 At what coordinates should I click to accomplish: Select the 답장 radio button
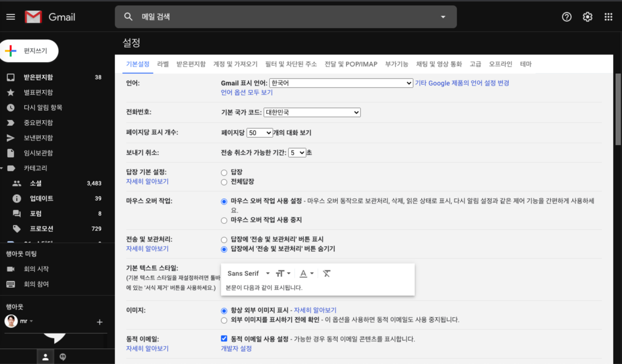point(224,172)
